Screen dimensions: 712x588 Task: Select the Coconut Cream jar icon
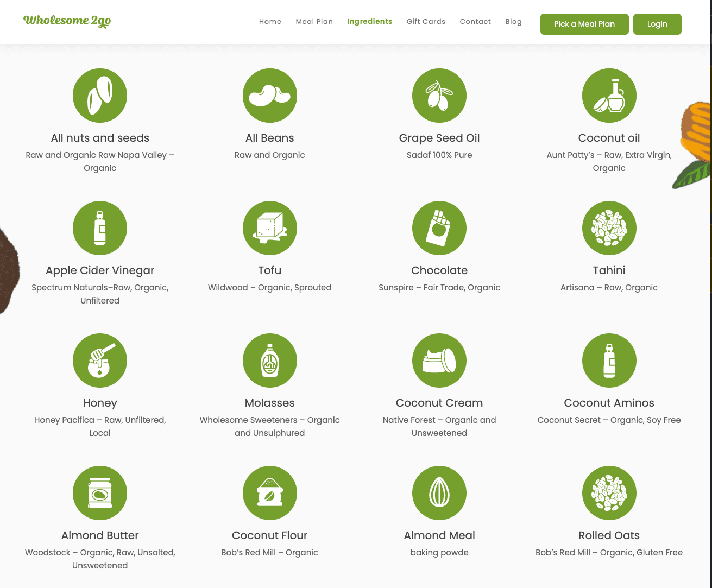point(439,361)
